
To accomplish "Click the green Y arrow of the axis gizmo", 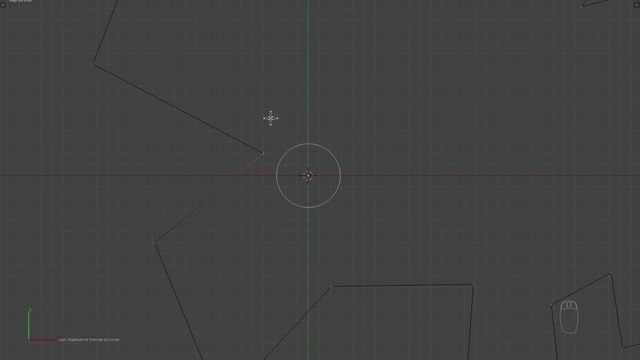I will pyautogui.click(x=29, y=324).
